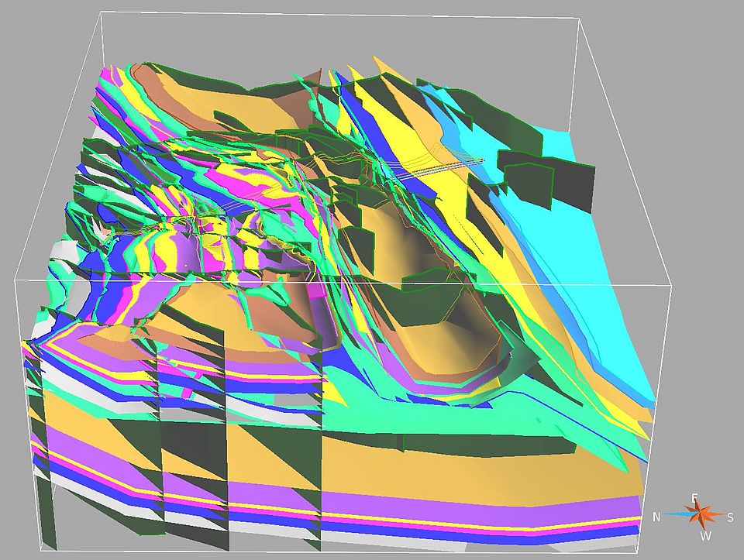Click the N label on the compass
This screenshot has height=560, width=744.
(x=656, y=517)
